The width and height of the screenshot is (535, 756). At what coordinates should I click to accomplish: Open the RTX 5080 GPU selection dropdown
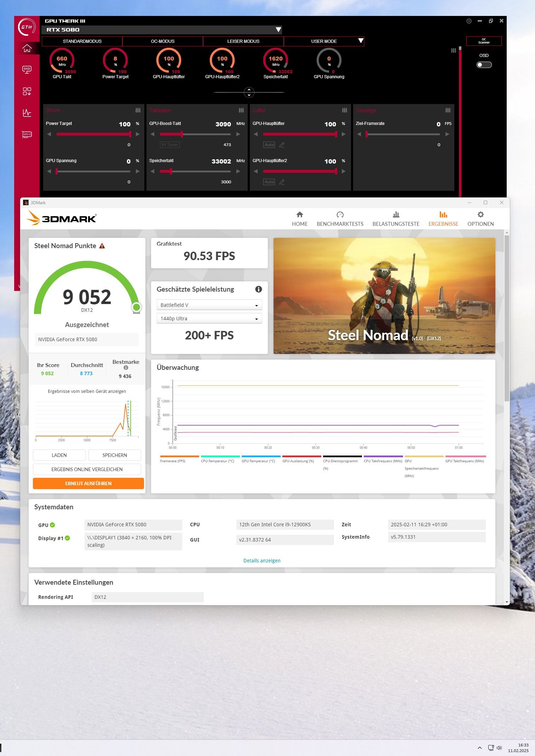[162, 30]
